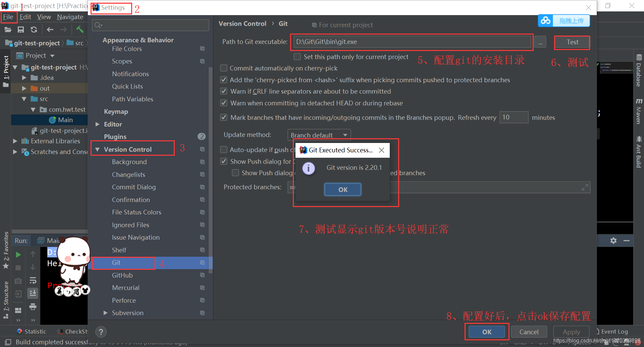Open the File menu
Viewport: 644px width, 347px height.
[x=8, y=17]
